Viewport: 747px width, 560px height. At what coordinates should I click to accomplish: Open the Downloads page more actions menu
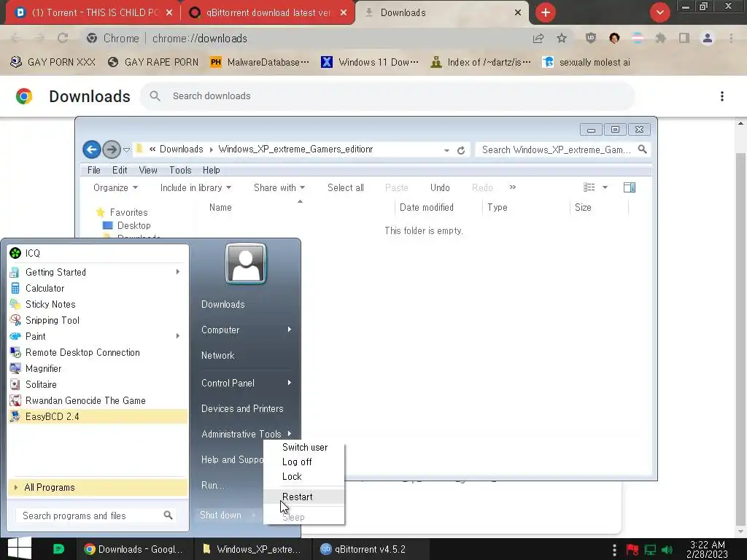tap(722, 96)
